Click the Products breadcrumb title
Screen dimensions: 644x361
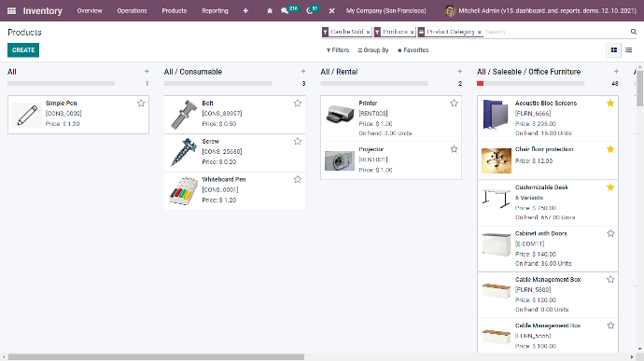(24, 33)
